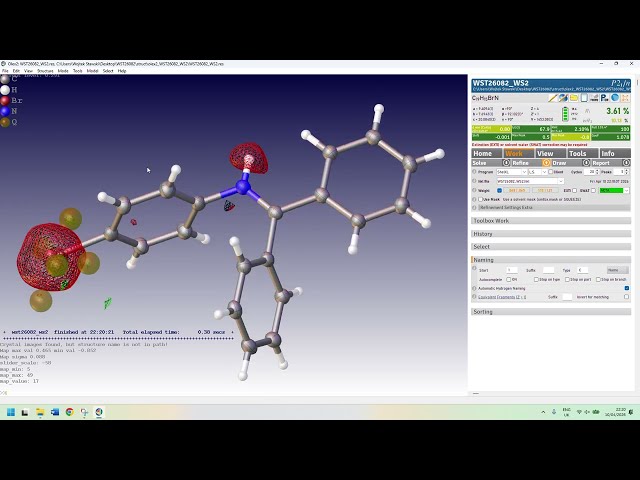Switch to the Home tab
This screenshot has height=480, width=640.
point(487,153)
